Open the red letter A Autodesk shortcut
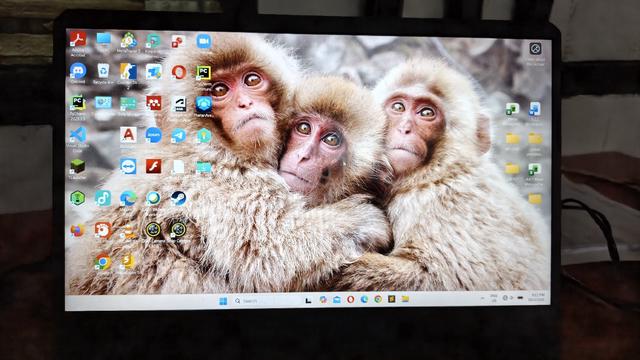 tap(128, 134)
